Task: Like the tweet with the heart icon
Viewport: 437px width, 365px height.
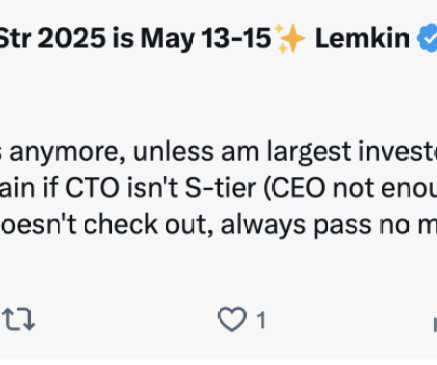Action: tap(232, 319)
